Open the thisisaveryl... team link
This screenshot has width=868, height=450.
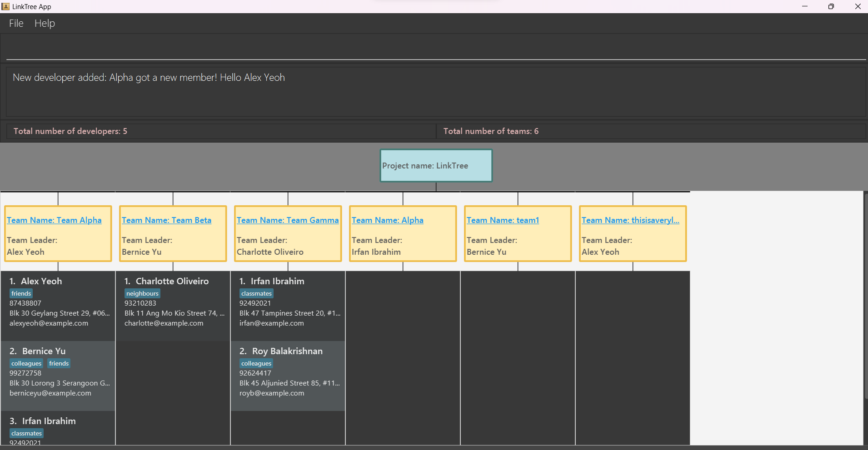[x=630, y=220]
